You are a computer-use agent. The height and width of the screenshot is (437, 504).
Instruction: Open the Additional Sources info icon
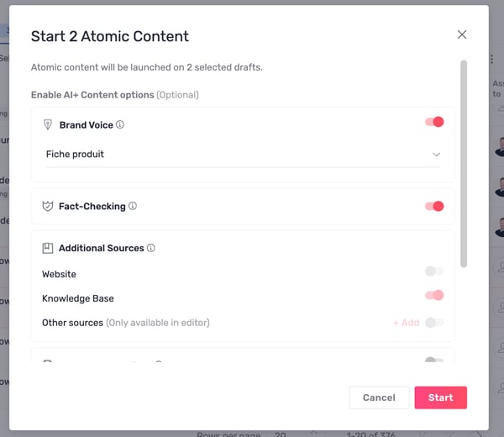pos(151,249)
